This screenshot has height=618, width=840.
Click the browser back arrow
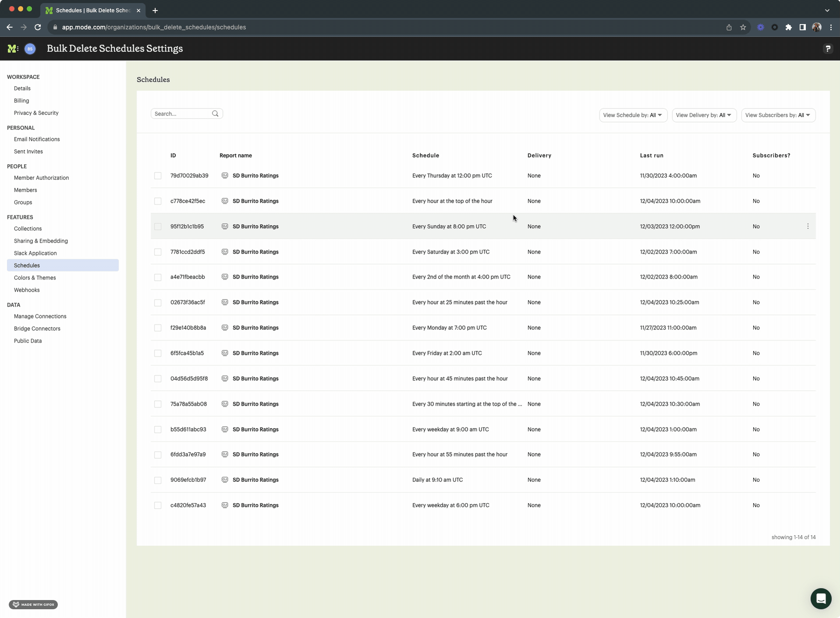pyautogui.click(x=10, y=27)
